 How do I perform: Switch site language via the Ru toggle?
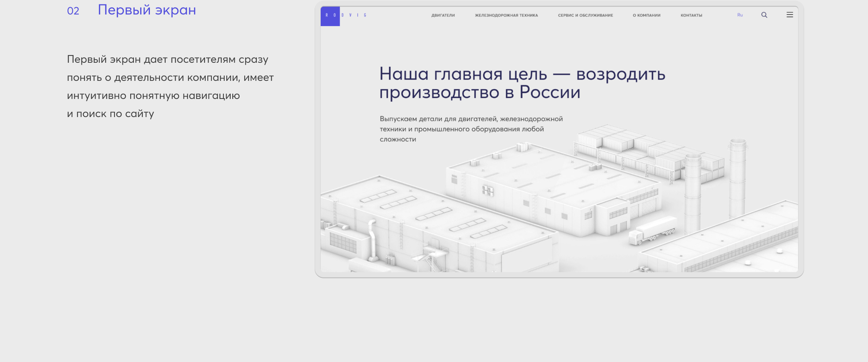point(740,15)
